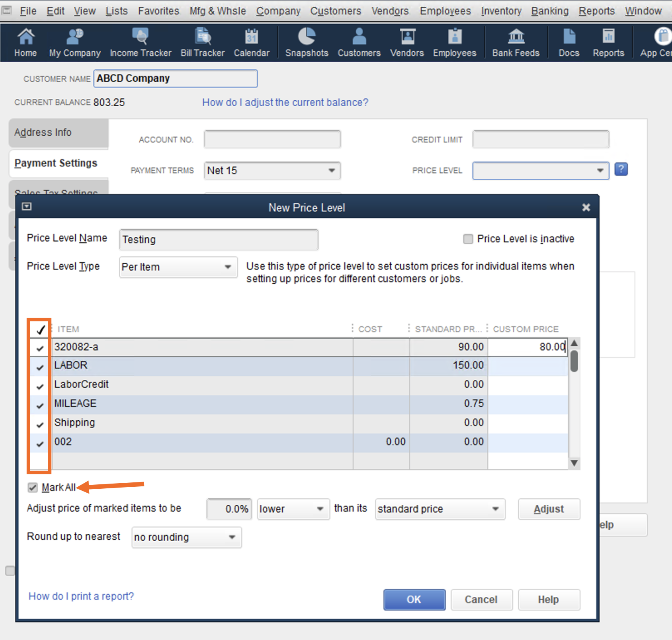Image resolution: width=672 pixels, height=640 pixels.
Task: Open the Payment Terms Net 15 dropdown
Action: [331, 171]
